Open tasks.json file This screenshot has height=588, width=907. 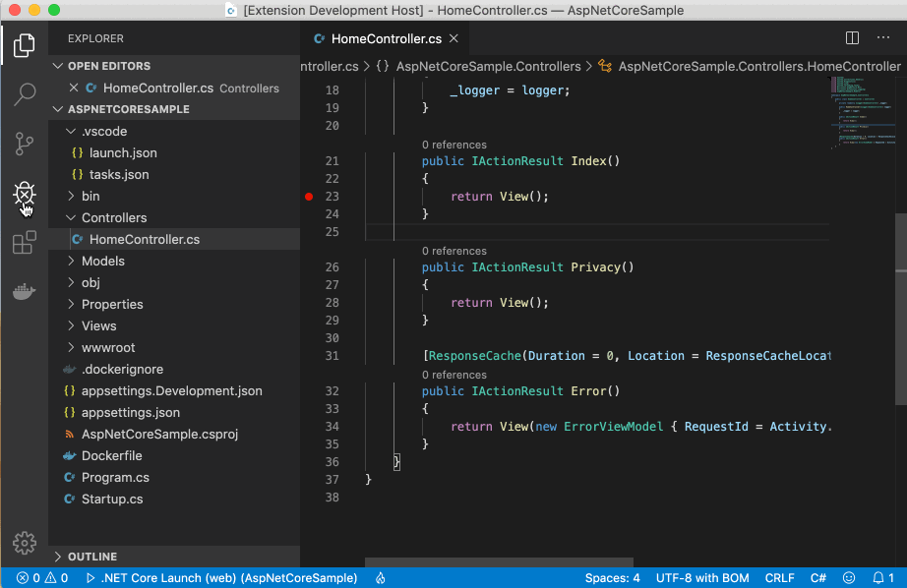[174, 175]
